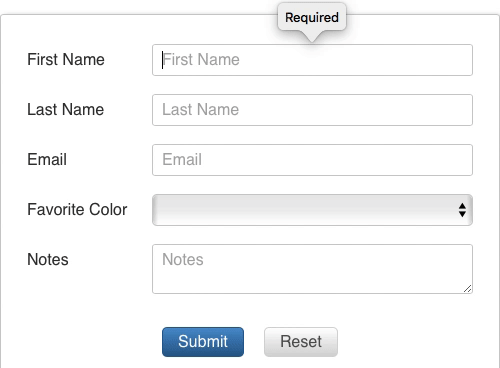The height and width of the screenshot is (368, 500).
Task: Grab the Notes textarea resize handle
Action: [467, 289]
